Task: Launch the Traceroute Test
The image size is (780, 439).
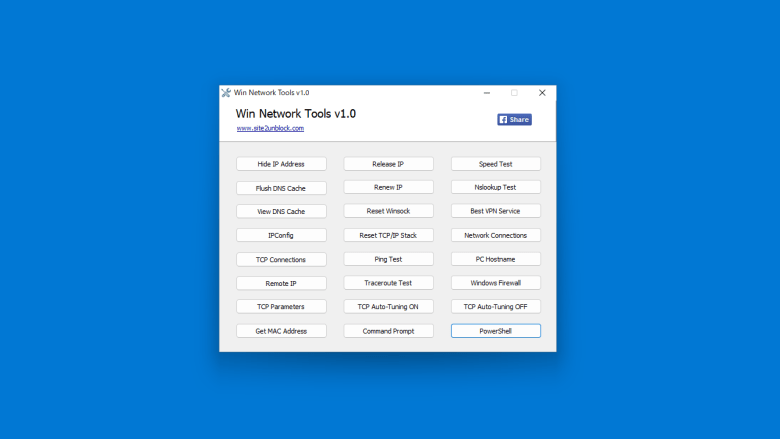Action: 389,283
